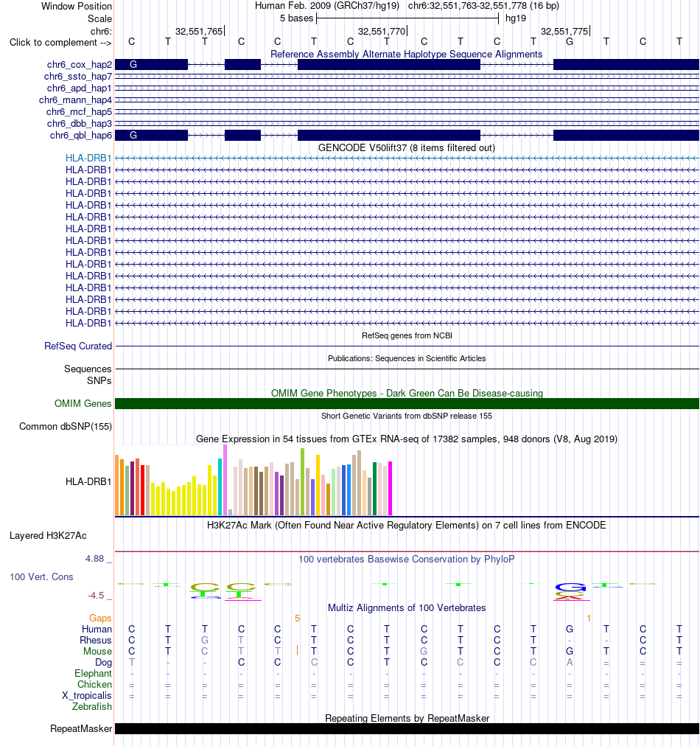Open the OMIM Genes track label

point(83,404)
